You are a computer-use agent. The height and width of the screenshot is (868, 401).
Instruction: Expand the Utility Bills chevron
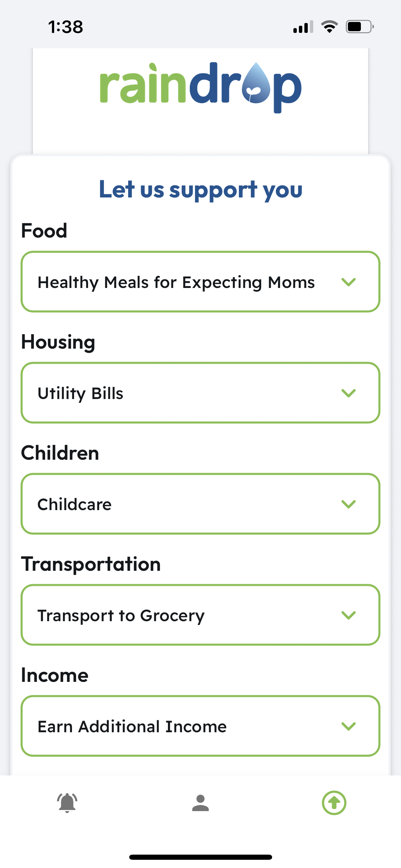click(349, 393)
